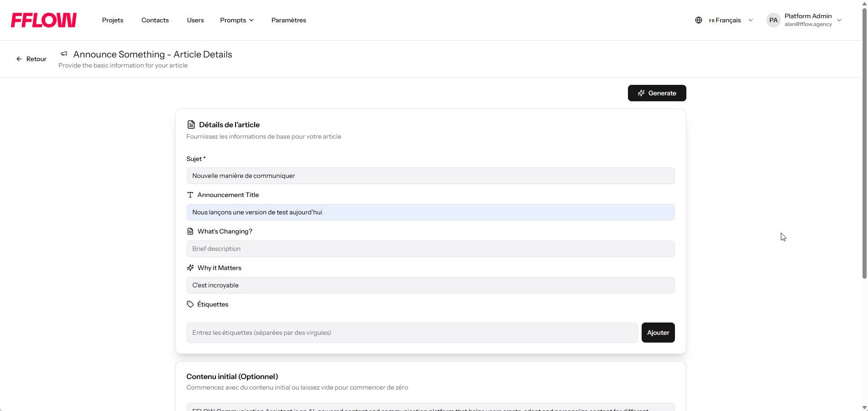Screen dimensions: 868x411
Task: Click the file icon beside What's Changing?
Action: coord(190,231)
